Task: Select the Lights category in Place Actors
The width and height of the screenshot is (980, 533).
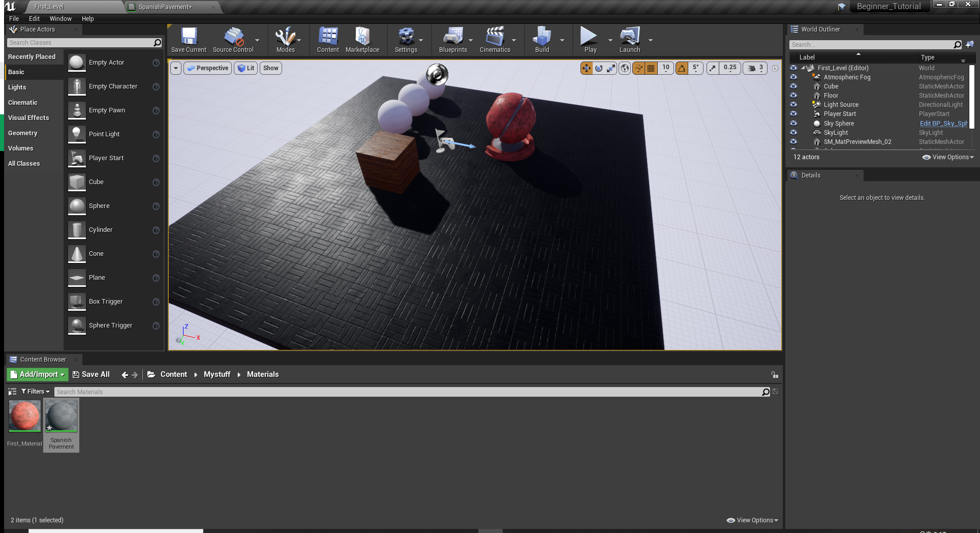Action: click(17, 87)
